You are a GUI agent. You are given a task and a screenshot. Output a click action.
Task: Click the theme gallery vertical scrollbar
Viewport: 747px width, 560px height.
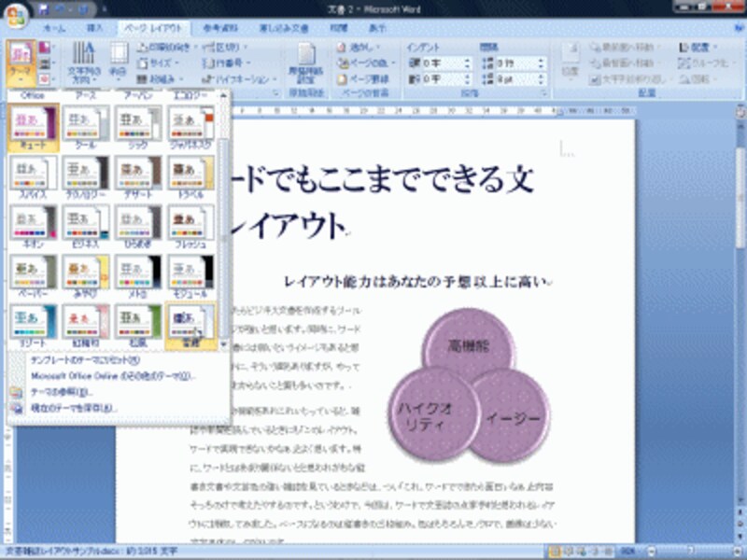(x=224, y=187)
